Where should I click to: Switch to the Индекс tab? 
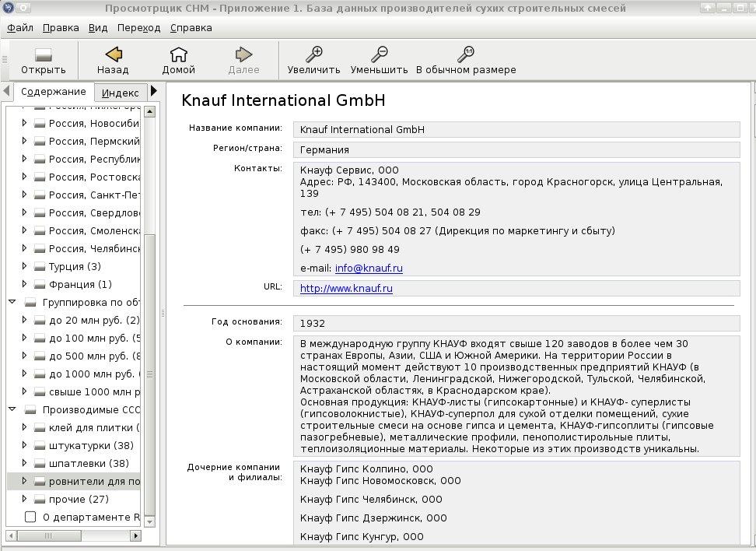(120, 93)
